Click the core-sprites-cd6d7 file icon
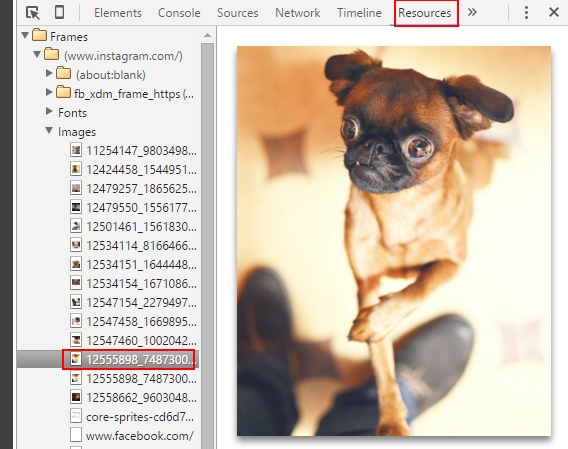This screenshot has height=449, width=568. pos(76,416)
